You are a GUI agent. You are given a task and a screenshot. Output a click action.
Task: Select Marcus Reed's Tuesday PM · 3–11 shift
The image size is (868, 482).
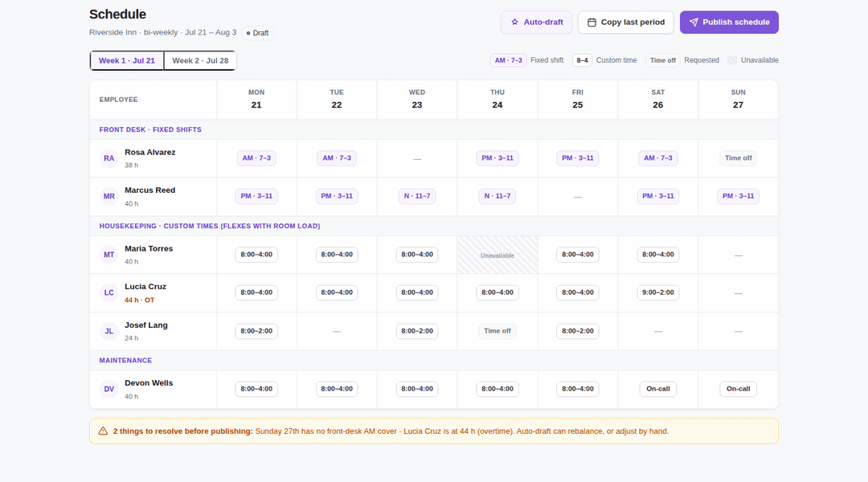click(337, 196)
